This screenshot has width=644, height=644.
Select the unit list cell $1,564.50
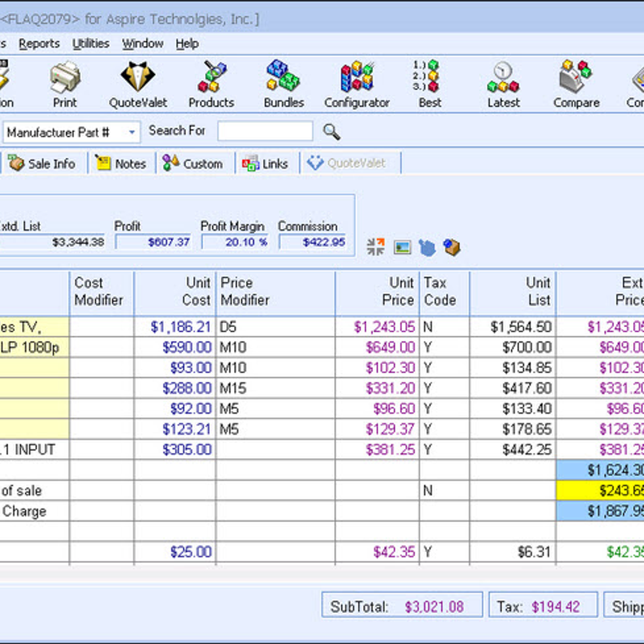click(513, 327)
